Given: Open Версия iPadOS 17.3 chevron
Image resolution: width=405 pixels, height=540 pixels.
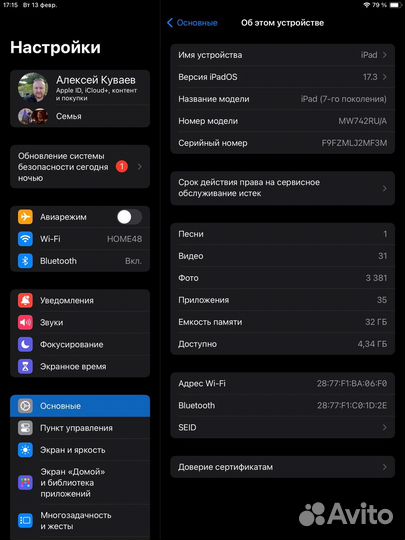Looking at the screenshot, I should coord(385,77).
